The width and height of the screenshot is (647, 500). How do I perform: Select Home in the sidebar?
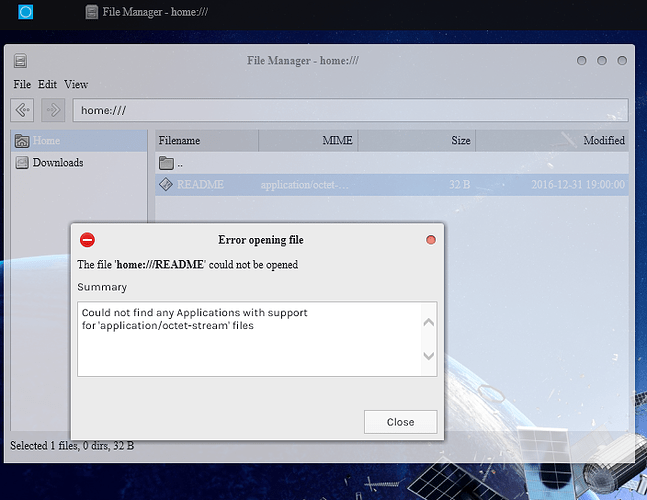coord(79,141)
